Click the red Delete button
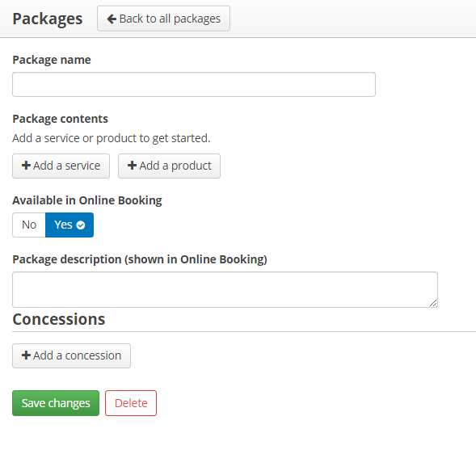Image resolution: width=476 pixels, height=471 pixels. coord(131,403)
